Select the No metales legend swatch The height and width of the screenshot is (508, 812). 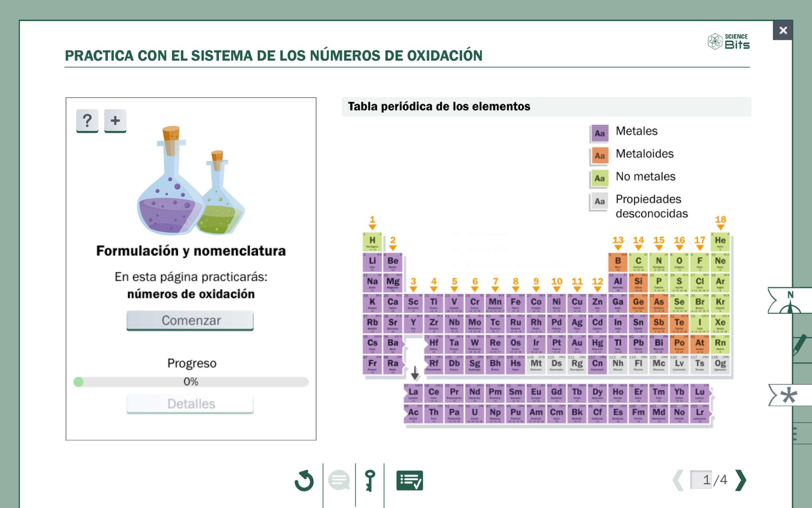[x=599, y=178]
